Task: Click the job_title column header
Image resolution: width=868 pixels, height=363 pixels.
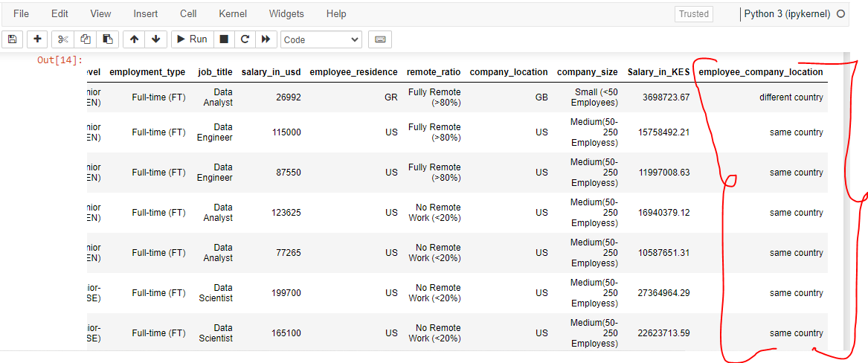Action: (x=215, y=72)
